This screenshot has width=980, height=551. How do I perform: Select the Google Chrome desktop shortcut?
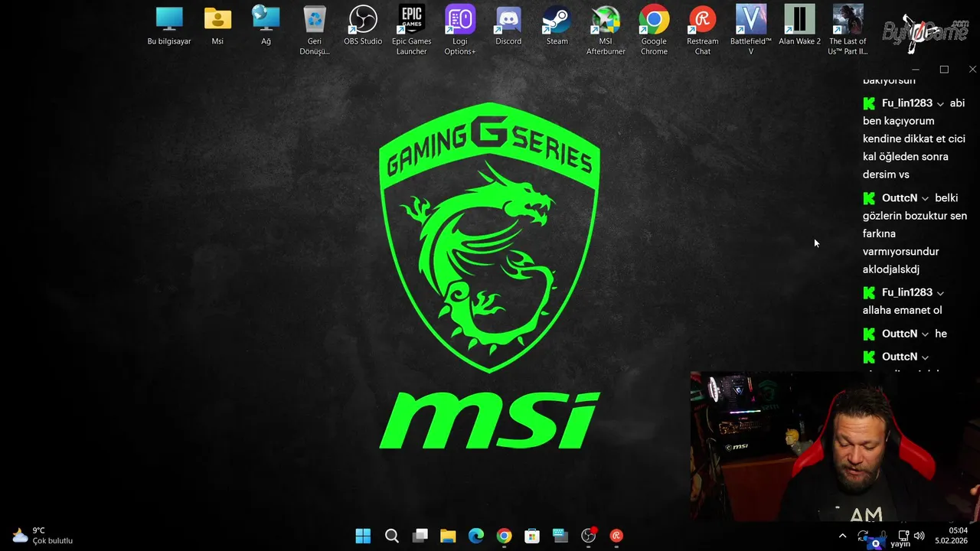pyautogui.click(x=654, y=31)
